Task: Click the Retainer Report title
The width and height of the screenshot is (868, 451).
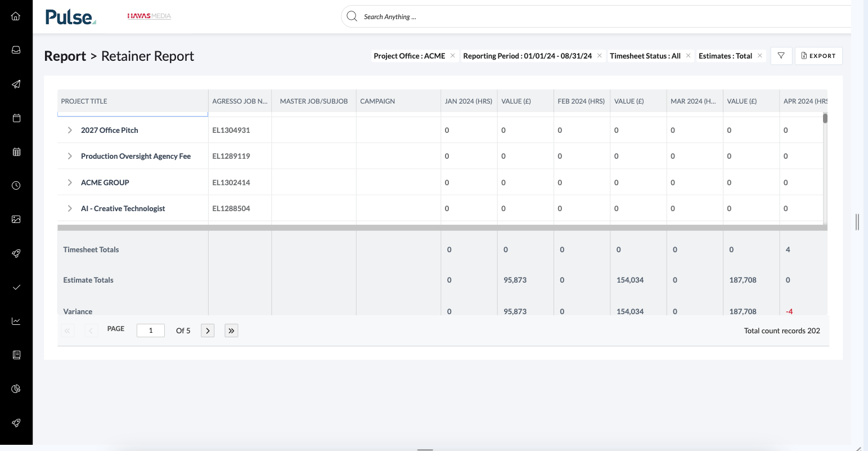Action: click(x=147, y=56)
